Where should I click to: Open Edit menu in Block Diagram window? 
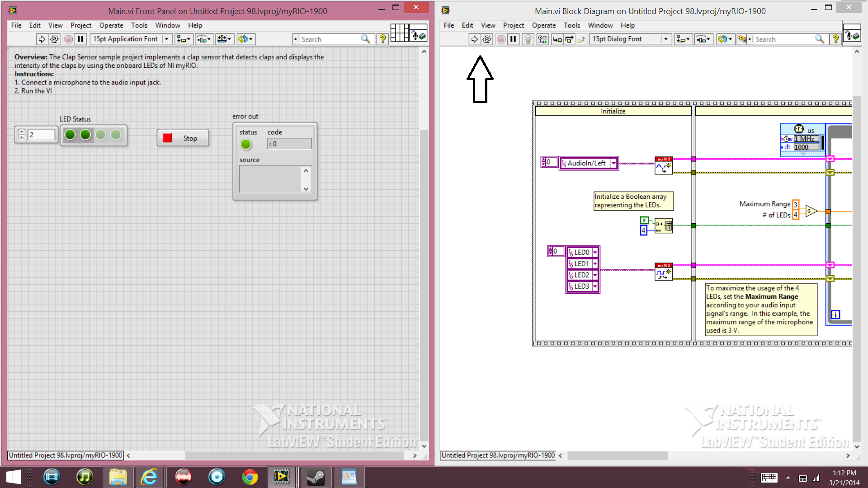(x=467, y=25)
